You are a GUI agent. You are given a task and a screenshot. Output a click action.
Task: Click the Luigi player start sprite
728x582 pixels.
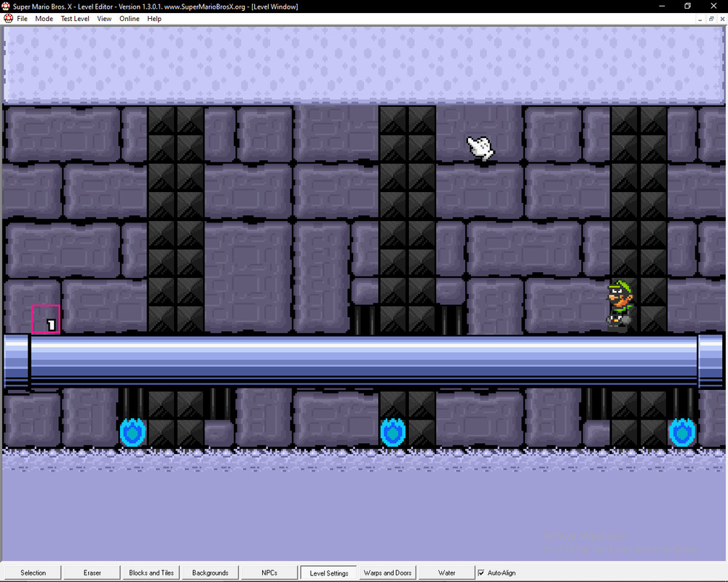click(x=620, y=306)
